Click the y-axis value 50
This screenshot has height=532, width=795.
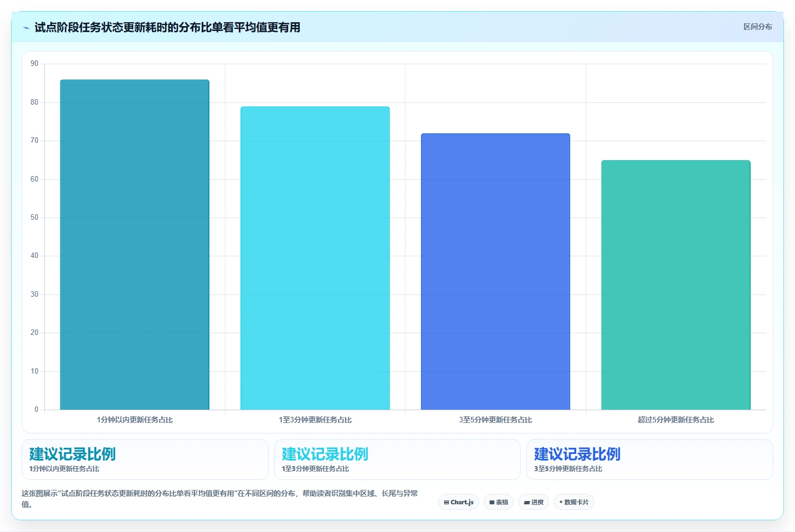(34, 218)
